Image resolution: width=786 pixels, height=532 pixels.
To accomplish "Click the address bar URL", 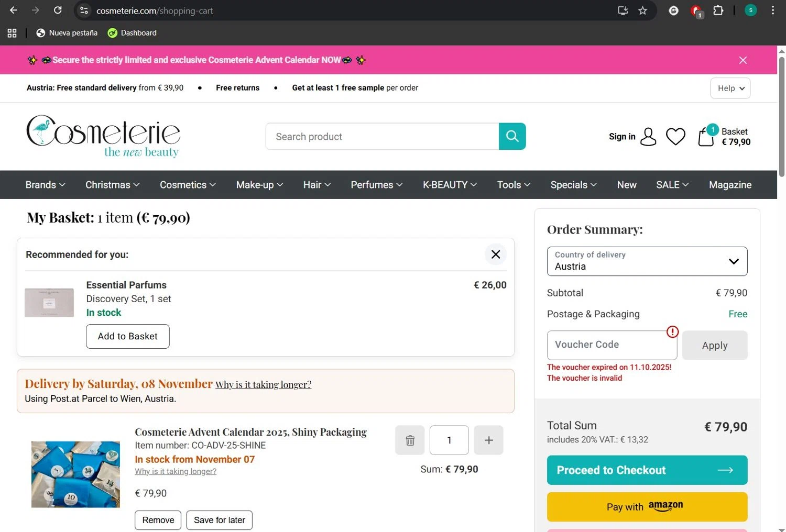I will coord(155,10).
